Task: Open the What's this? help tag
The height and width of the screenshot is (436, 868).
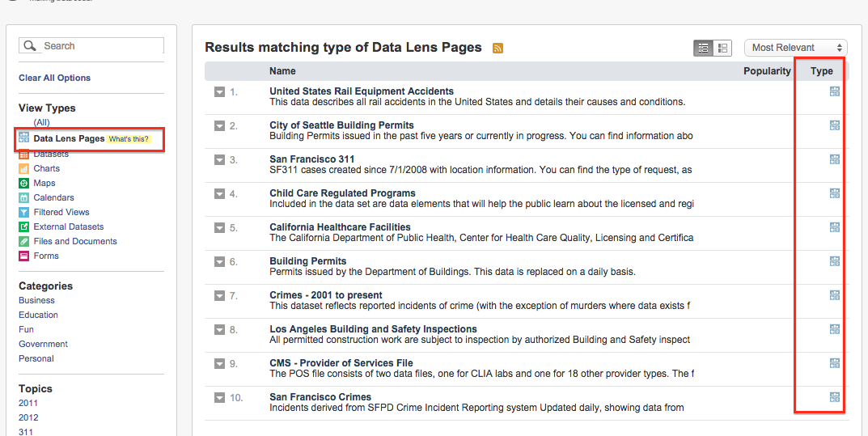Action: 129,139
